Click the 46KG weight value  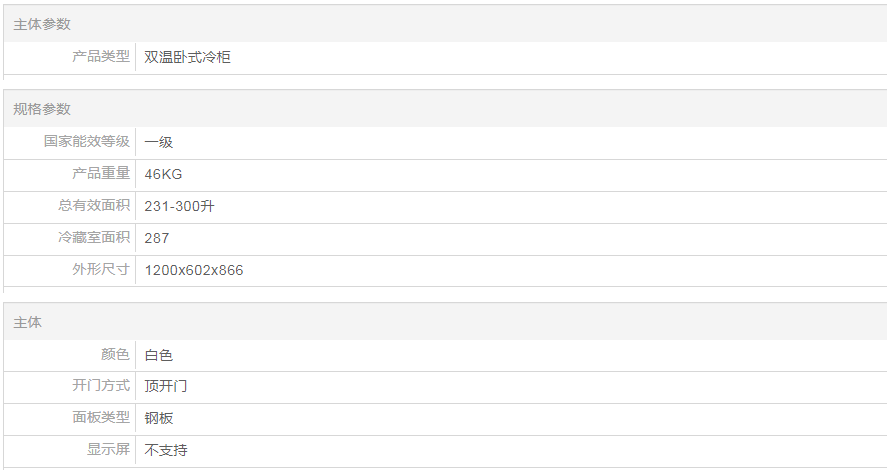[x=163, y=174]
